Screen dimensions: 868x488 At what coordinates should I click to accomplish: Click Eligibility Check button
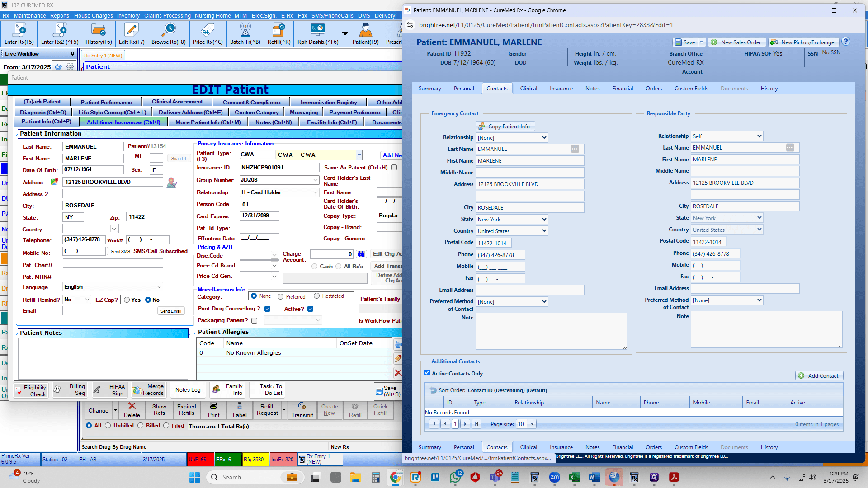[31, 390]
